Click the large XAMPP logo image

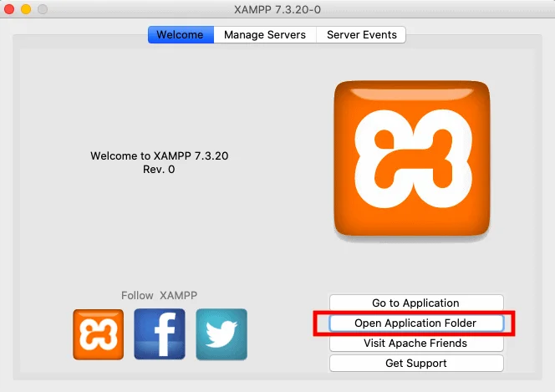click(x=412, y=158)
